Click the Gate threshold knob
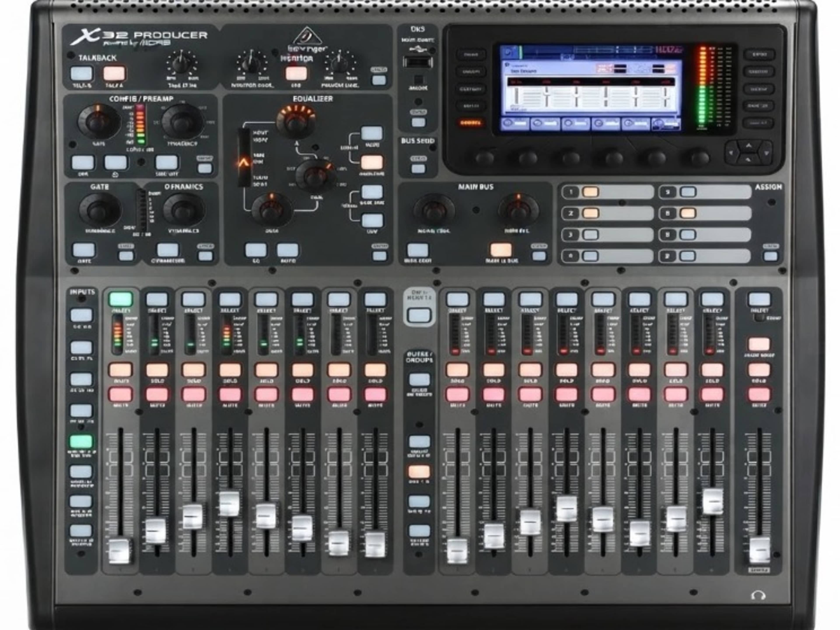Viewport: 840px width, 630px height. (x=100, y=210)
